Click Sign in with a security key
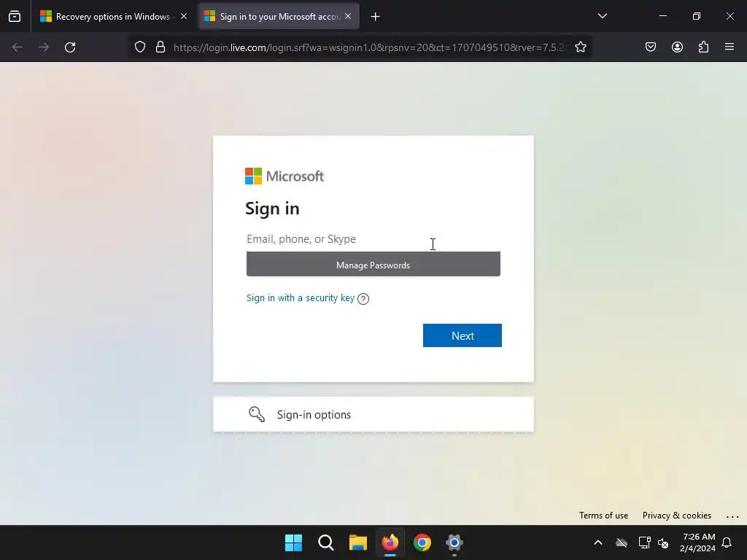 click(x=301, y=298)
